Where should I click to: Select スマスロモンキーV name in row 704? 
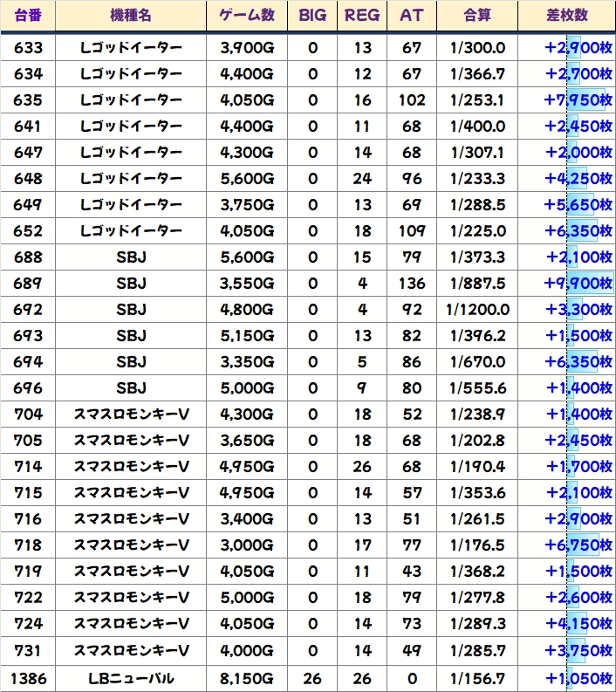[x=131, y=415]
